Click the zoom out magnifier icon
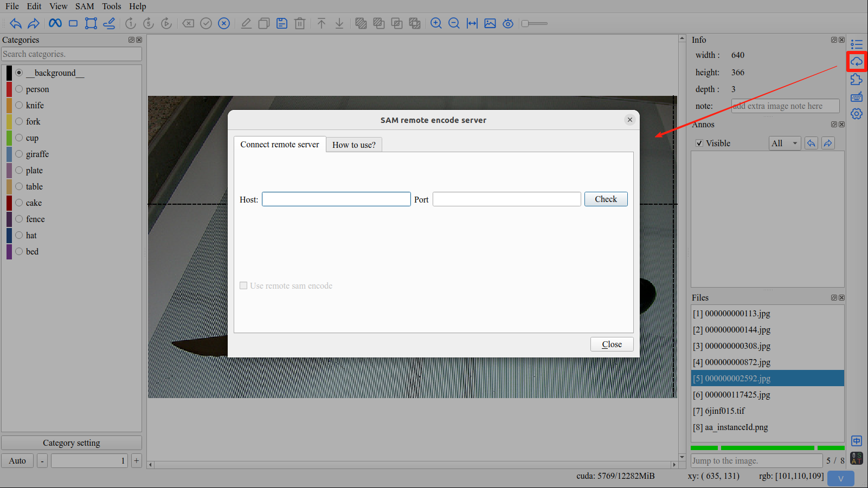The image size is (868, 488). click(x=454, y=23)
